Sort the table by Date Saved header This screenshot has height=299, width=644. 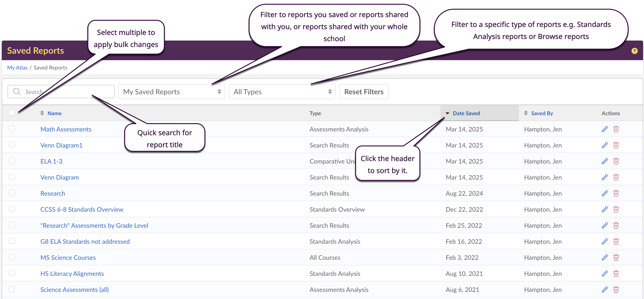coord(466,113)
